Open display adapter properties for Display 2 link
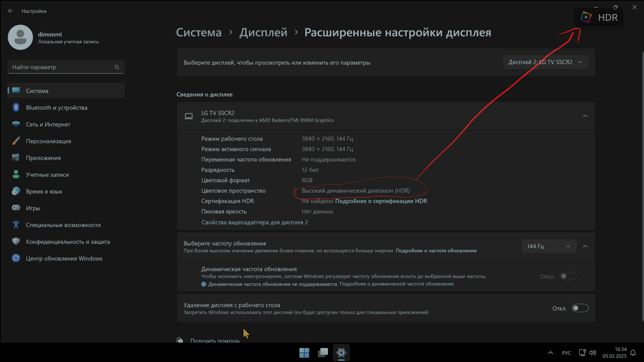The height and width of the screenshot is (362, 644). click(x=255, y=222)
